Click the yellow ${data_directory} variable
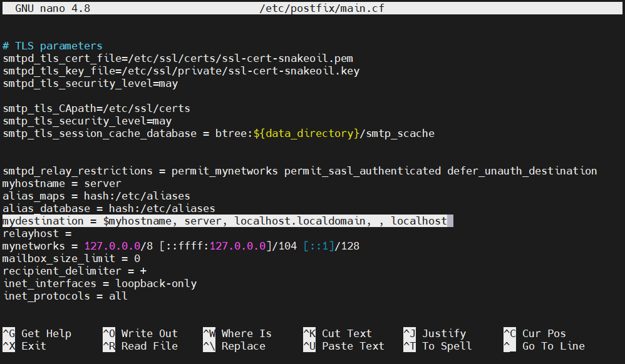The image size is (625, 364). tap(306, 133)
